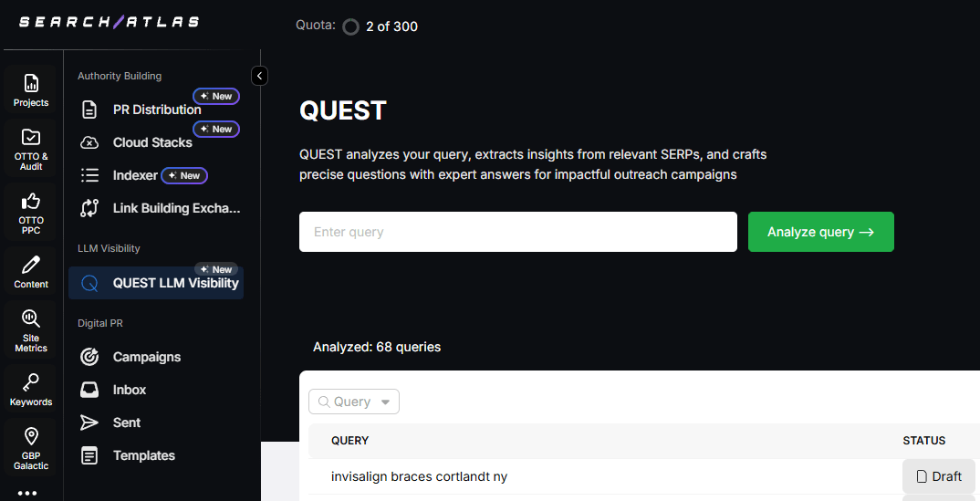
Task: Open Campaigns under Digital PR
Action: [147, 357]
